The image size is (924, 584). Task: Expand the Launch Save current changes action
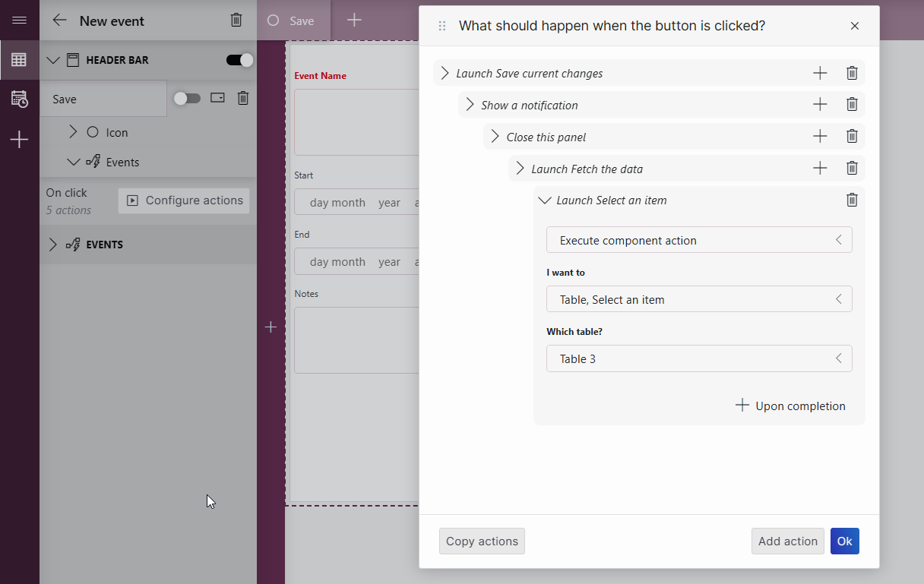pos(444,72)
